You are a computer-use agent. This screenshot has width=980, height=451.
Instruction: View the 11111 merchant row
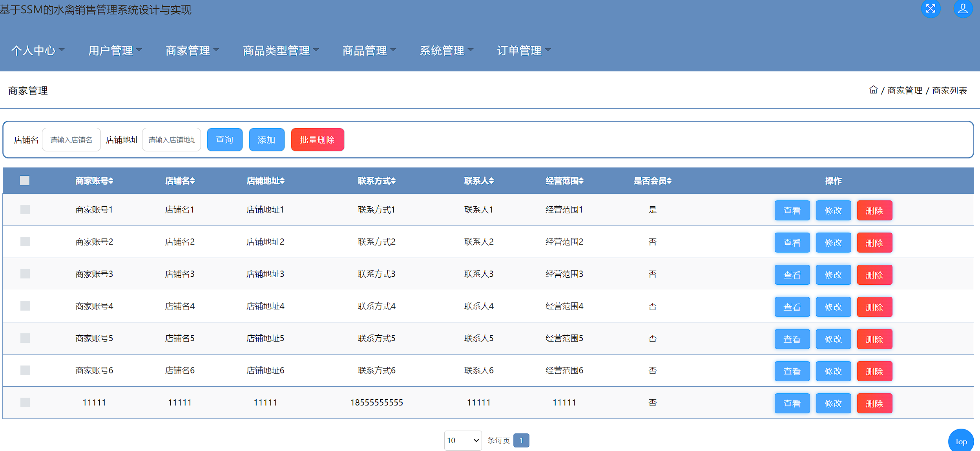[x=792, y=404]
